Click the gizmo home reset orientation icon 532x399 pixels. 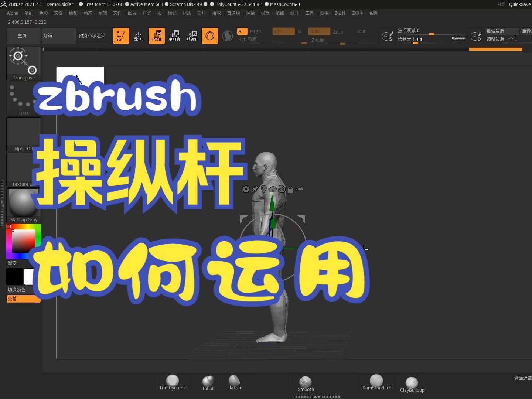tap(273, 190)
